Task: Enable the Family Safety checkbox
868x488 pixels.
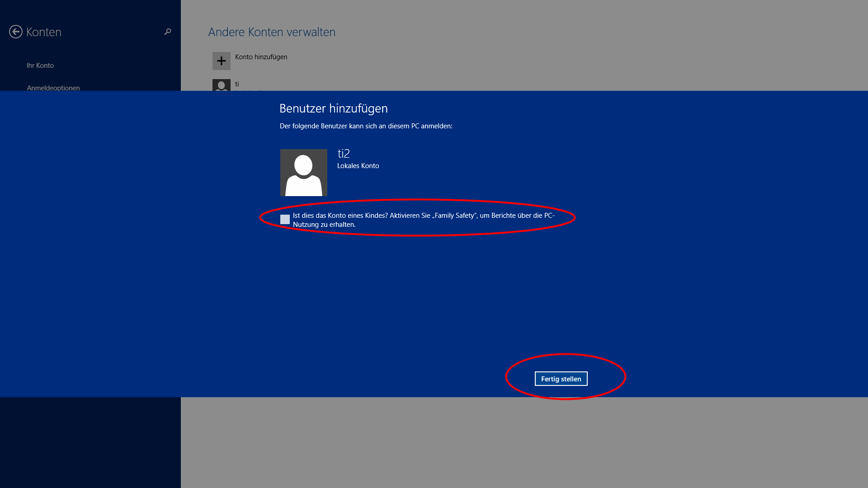Action: [x=285, y=220]
